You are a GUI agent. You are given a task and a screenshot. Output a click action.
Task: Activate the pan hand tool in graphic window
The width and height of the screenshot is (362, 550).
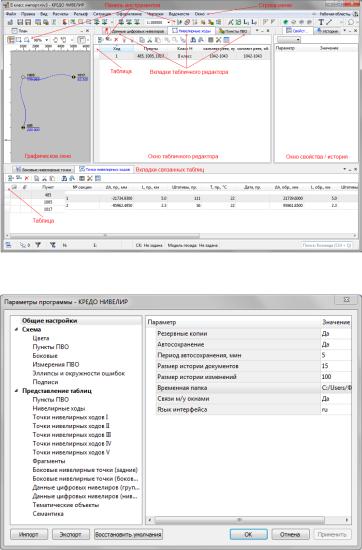55,40
